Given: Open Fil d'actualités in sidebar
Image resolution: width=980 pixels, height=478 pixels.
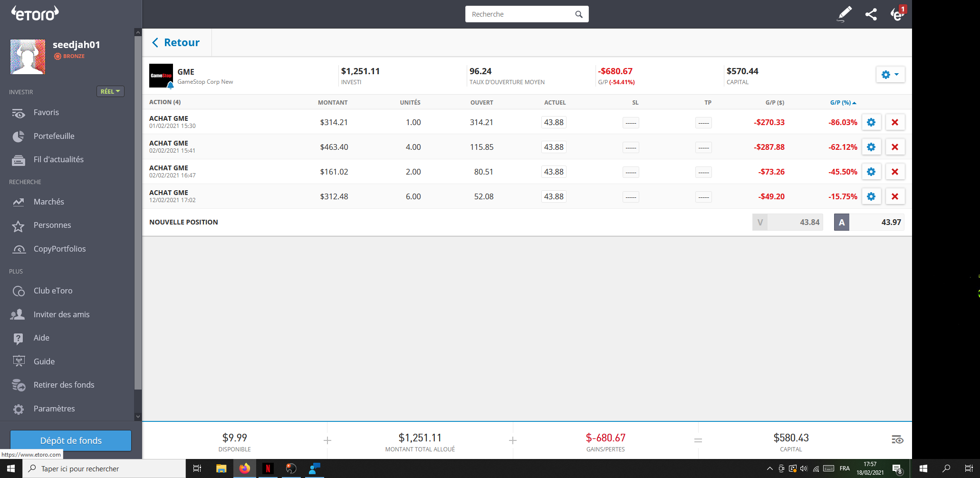Looking at the screenshot, I should tap(58, 160).
